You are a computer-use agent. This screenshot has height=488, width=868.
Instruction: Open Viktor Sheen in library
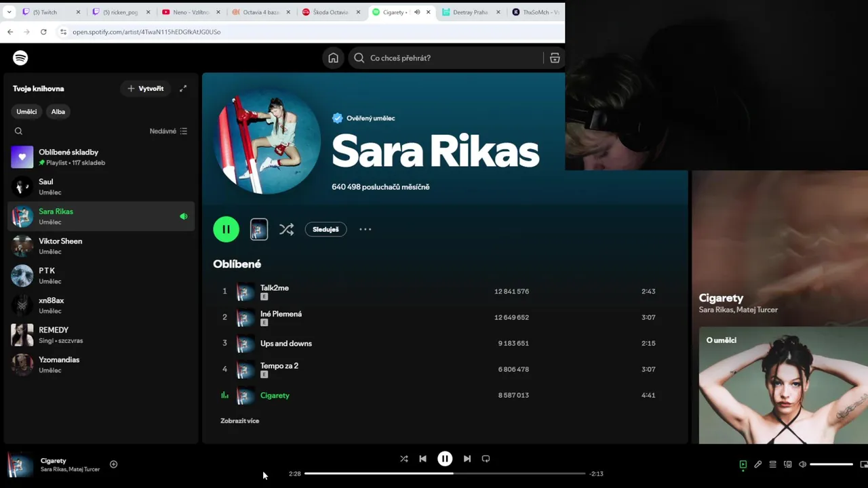[102, 246]
